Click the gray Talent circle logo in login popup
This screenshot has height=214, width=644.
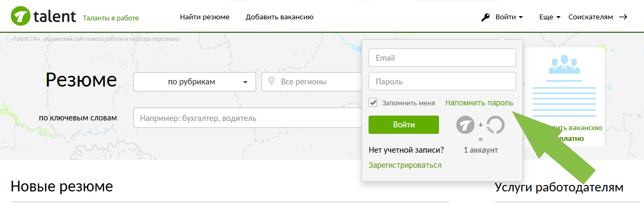tap(465, 125)
